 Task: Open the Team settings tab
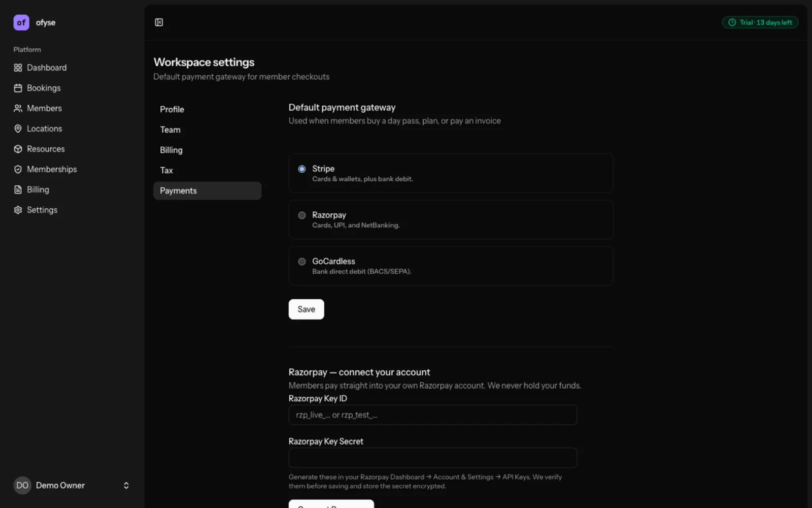click(207, 130)
